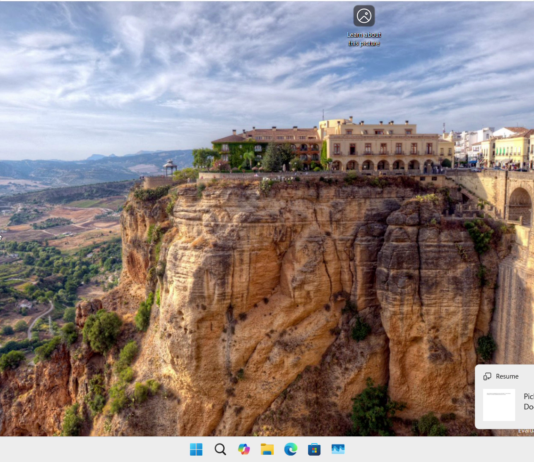Open Microsoft Store from taskbar

pyautogui.click(x=314, y=449)
